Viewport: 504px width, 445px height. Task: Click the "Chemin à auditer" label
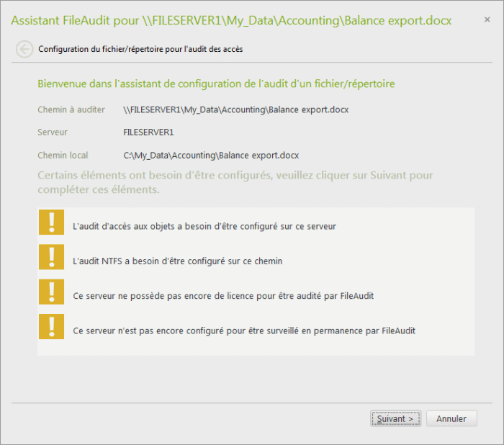coord(71,110)
